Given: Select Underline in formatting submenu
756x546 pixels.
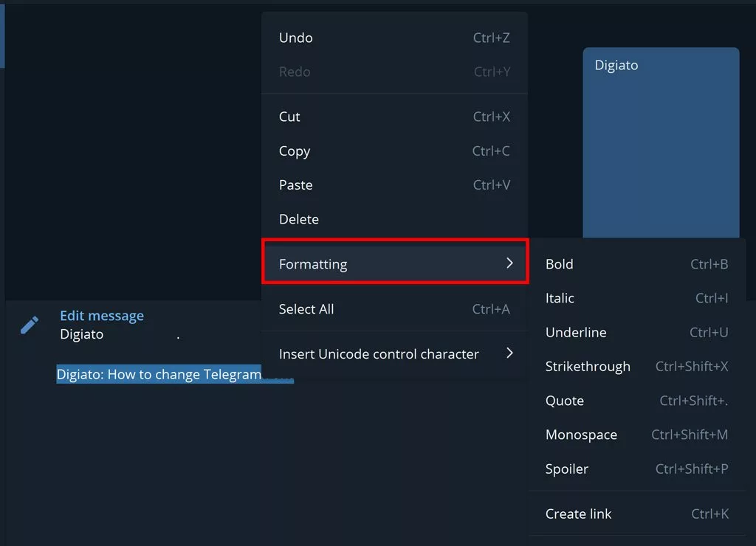Looking at the screenshot, I should click(576, 333).
